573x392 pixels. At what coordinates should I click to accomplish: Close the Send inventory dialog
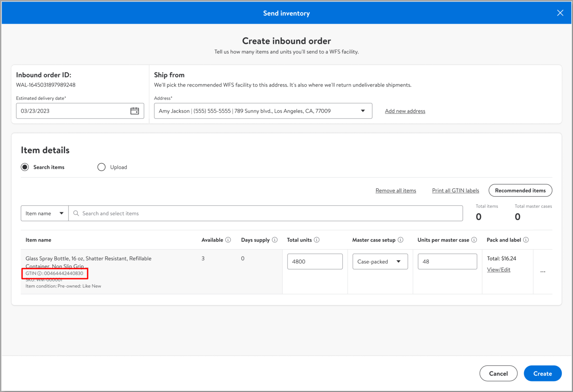point(560,13)
